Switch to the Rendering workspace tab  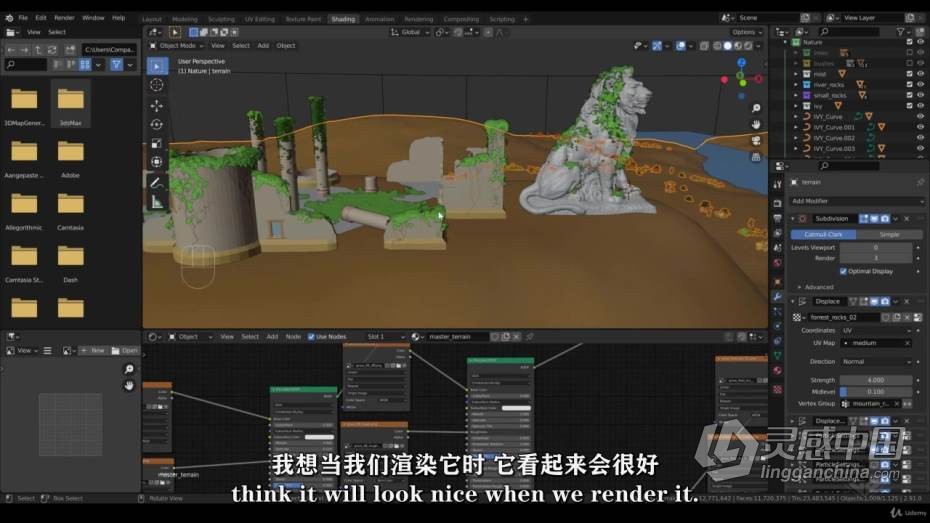click(x=419, y=20)
